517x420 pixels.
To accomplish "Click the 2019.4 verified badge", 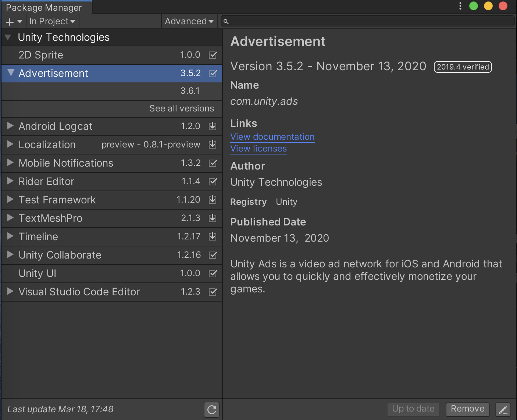I will click(x=463, y=67).
